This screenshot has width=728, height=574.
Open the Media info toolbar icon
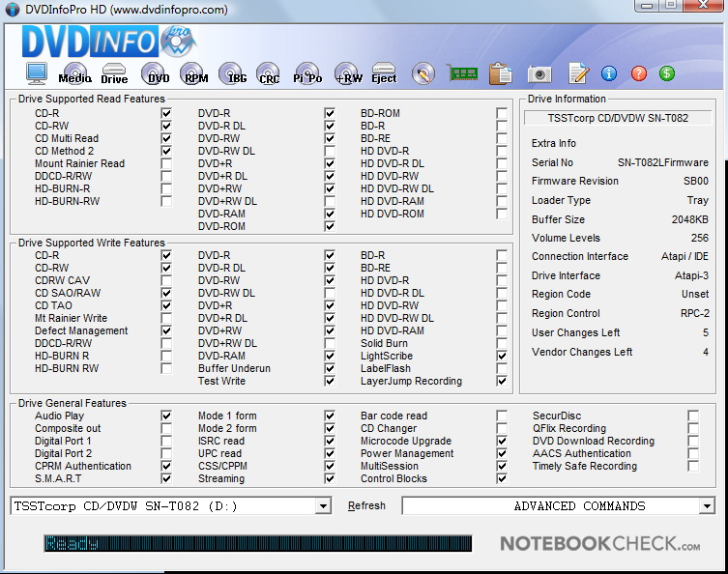click(75, 73)
